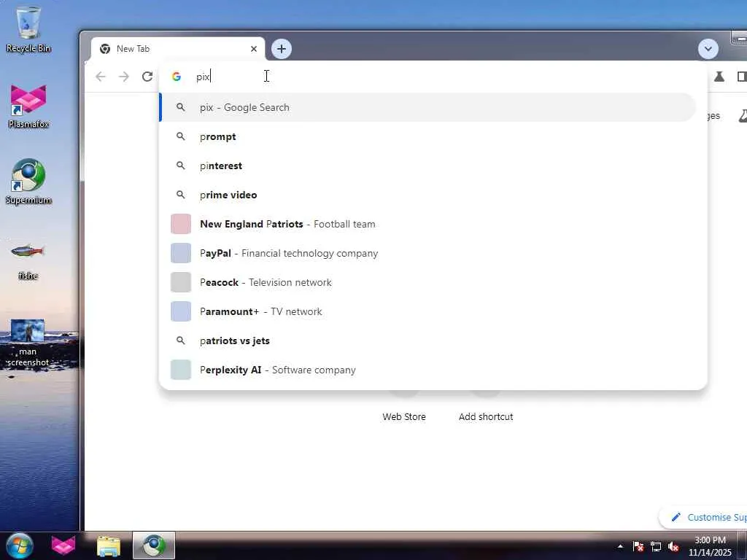Open the man screenshot desktop file
The width and height of the screenshot is (747, 560).
click(x=28, y=343)
